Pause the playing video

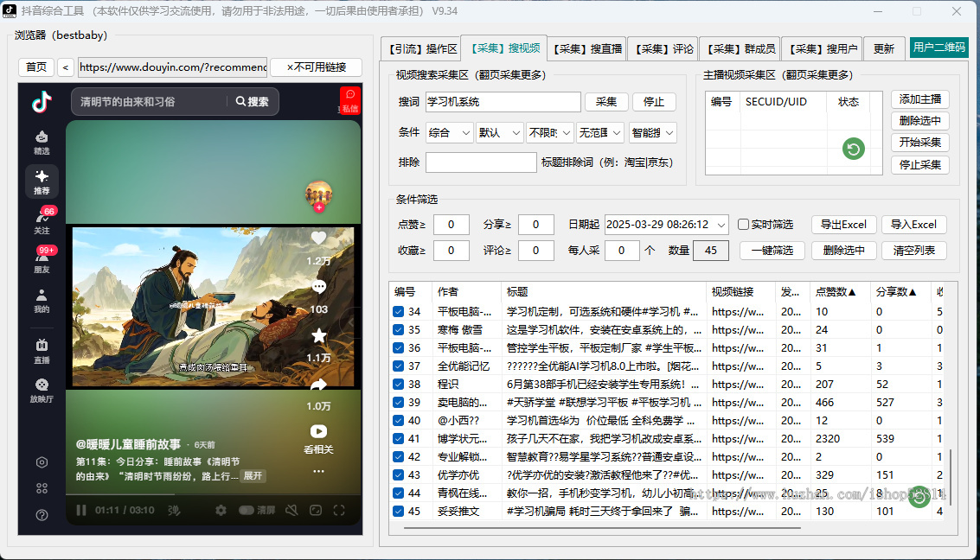pos(81,510)
